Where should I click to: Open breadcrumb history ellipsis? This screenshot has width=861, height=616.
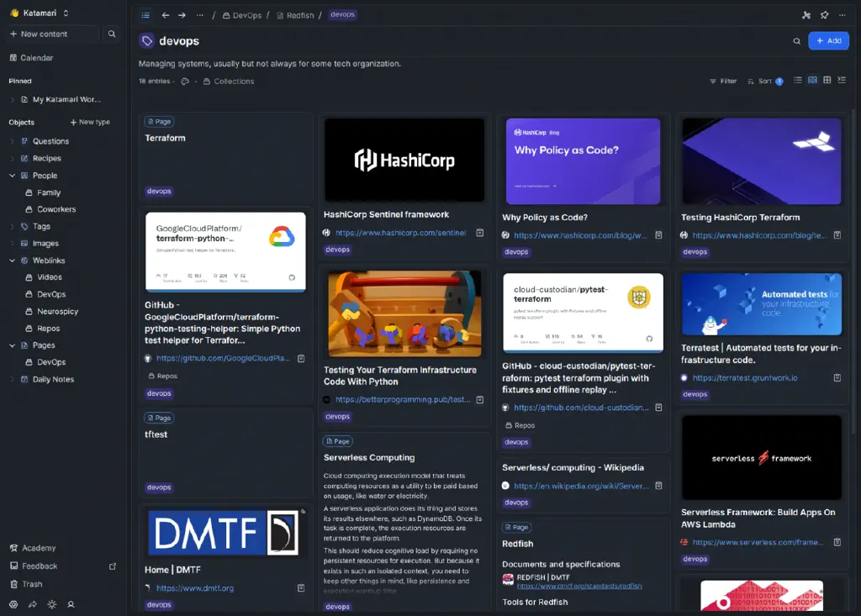pyautogui.click(x=200, y=15)
